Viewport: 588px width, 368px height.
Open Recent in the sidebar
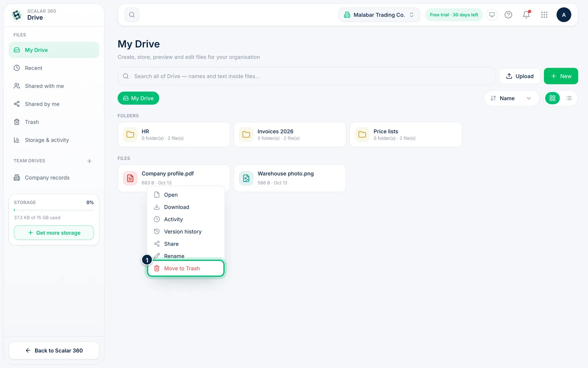[54, 68]
